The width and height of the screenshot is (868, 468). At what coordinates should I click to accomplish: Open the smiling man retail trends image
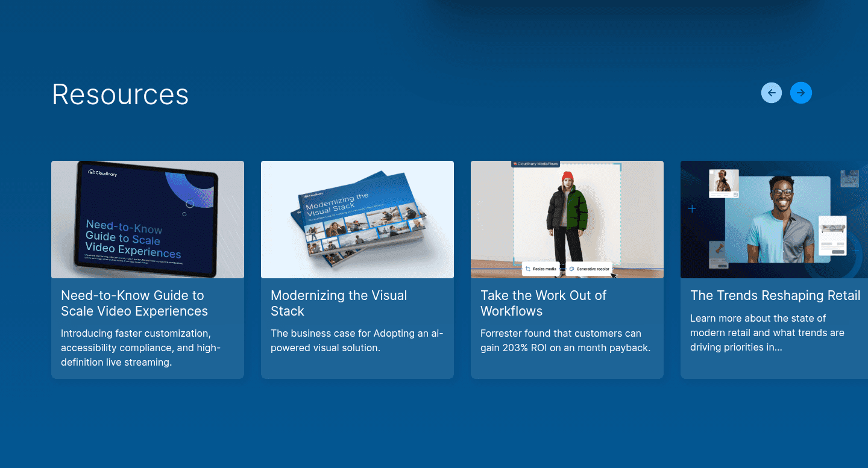coord(775,219)
